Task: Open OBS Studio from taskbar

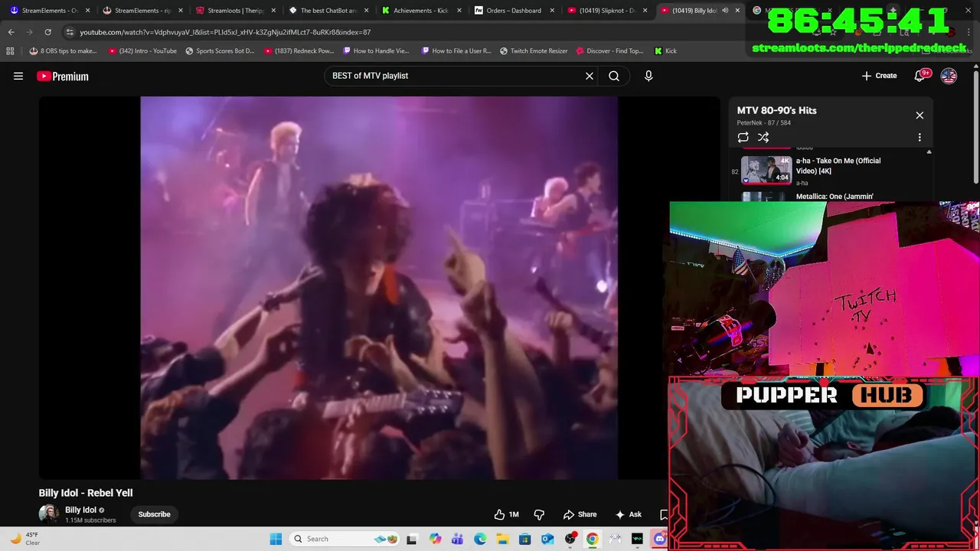Action: (570, 539)
